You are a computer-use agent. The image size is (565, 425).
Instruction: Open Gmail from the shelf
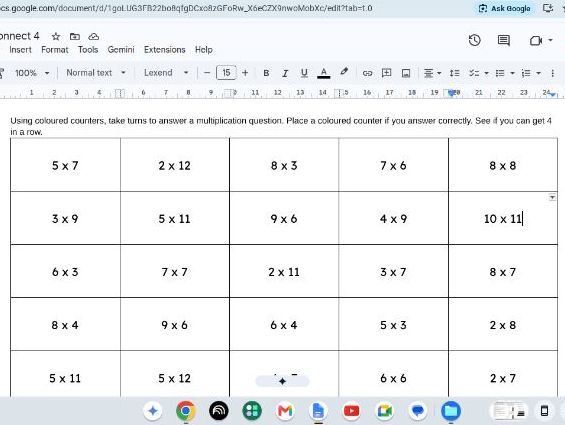coord(285,411)
